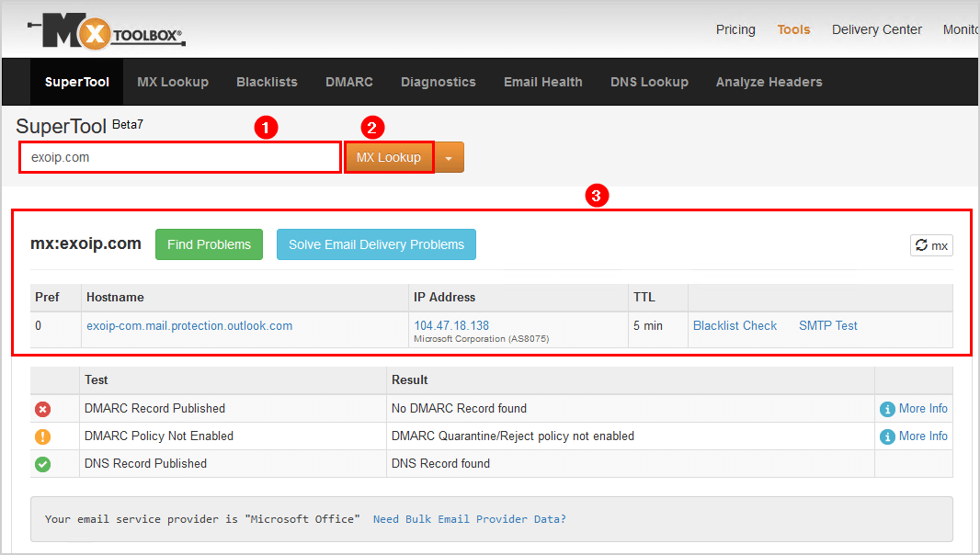Click the green check icon for DNS Record Published
The width and height of the screenshot is (980, 555).
tap(42, 464)
